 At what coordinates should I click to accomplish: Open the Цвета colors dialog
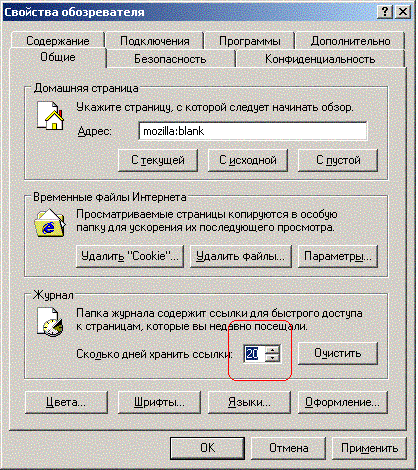click(66, 402)
